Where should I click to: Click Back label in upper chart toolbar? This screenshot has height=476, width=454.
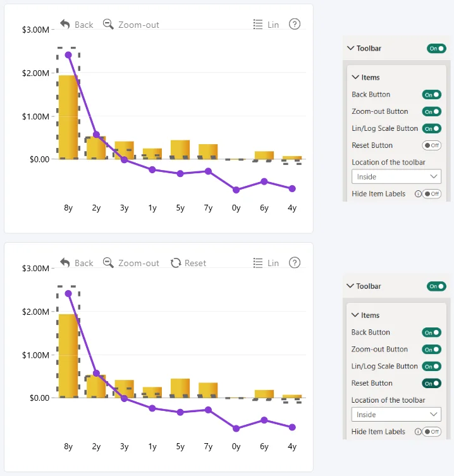tap(84, 25)
